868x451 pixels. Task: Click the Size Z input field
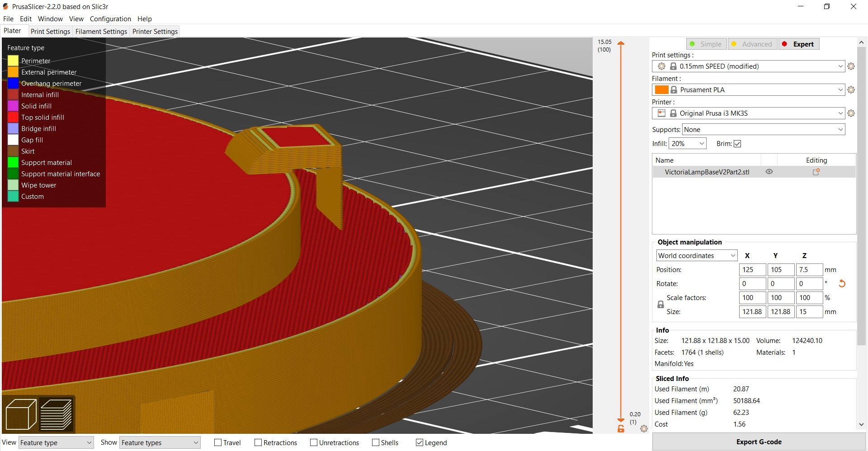[x=809, y=312]
